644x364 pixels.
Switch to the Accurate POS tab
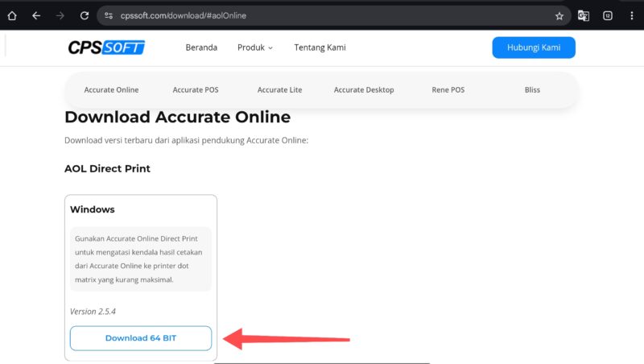pos(194,90)
